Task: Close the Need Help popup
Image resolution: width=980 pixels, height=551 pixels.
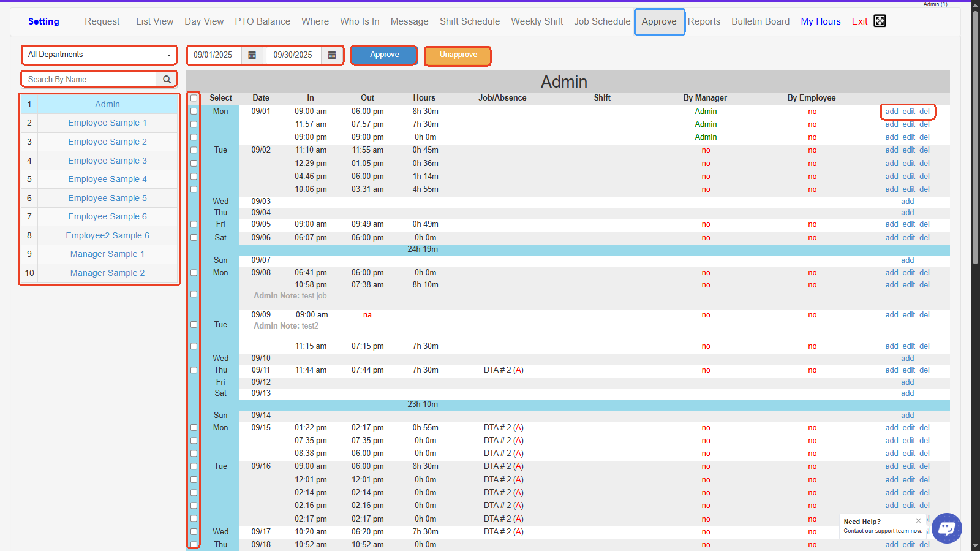Action: [918, 521]
